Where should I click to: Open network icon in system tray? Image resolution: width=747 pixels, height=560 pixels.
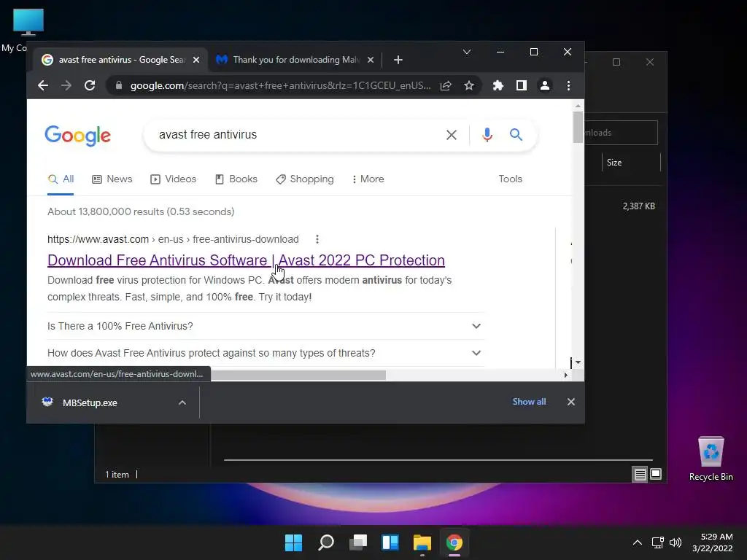click(658, 542)
